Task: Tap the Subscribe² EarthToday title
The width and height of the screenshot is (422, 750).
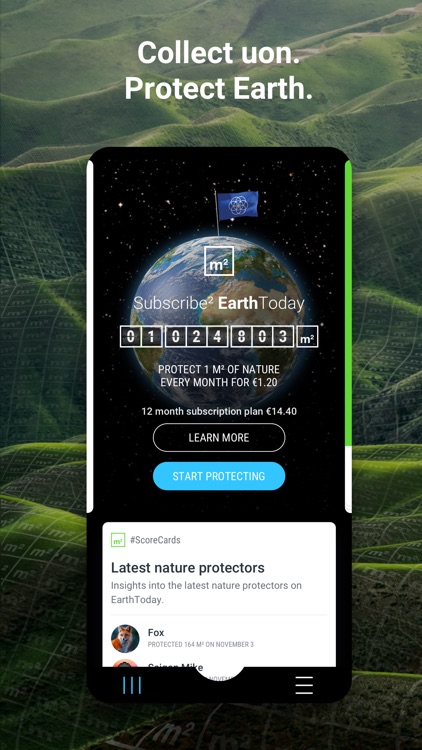Action: 219,303
